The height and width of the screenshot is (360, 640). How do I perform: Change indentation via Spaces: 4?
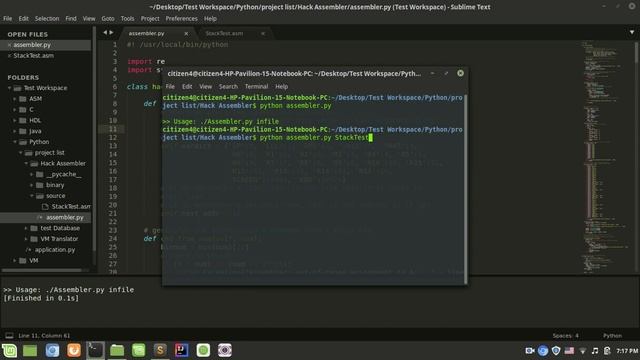(x=565, y=336)
